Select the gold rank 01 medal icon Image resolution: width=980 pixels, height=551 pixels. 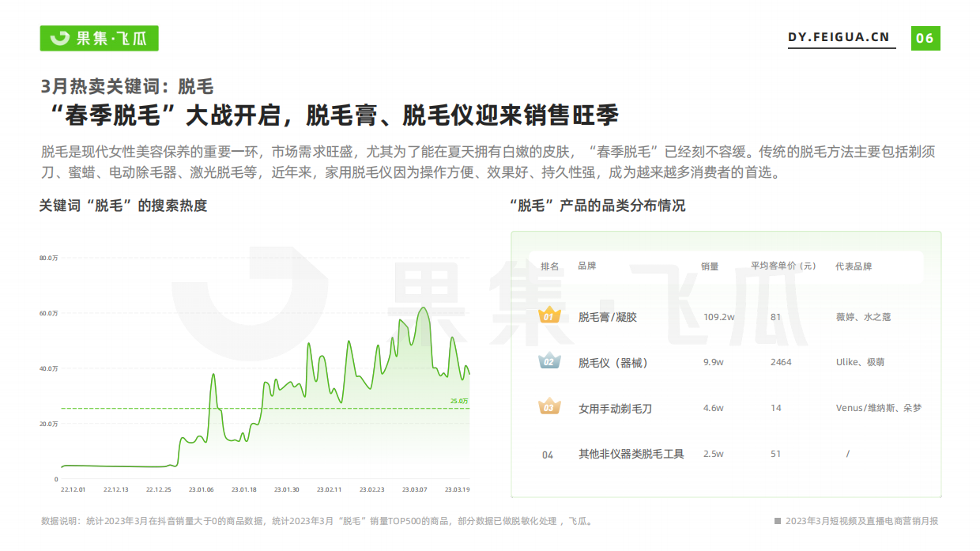tap(549, 315)
